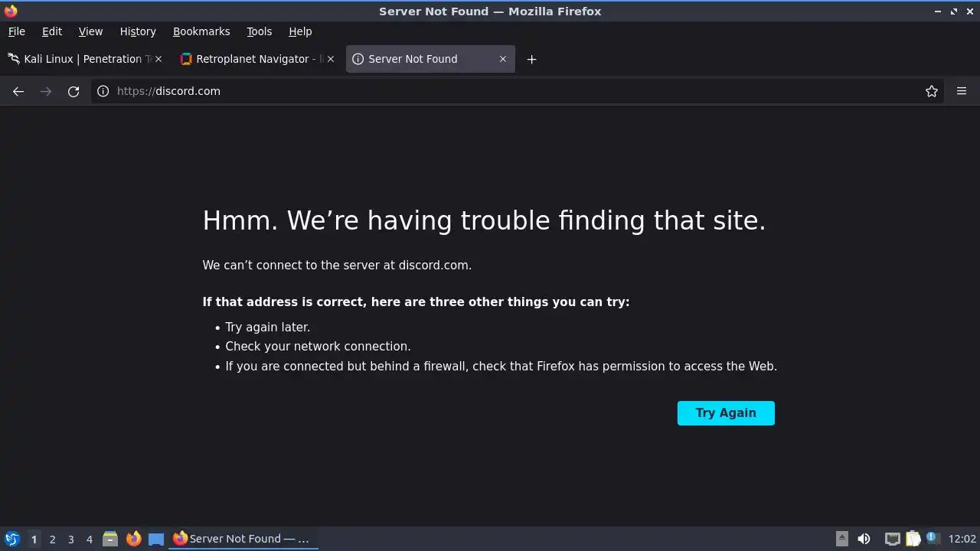Viewport: 980px width, 551px height.
Task: Open the View menu
Action: click(x=90, y=31)
